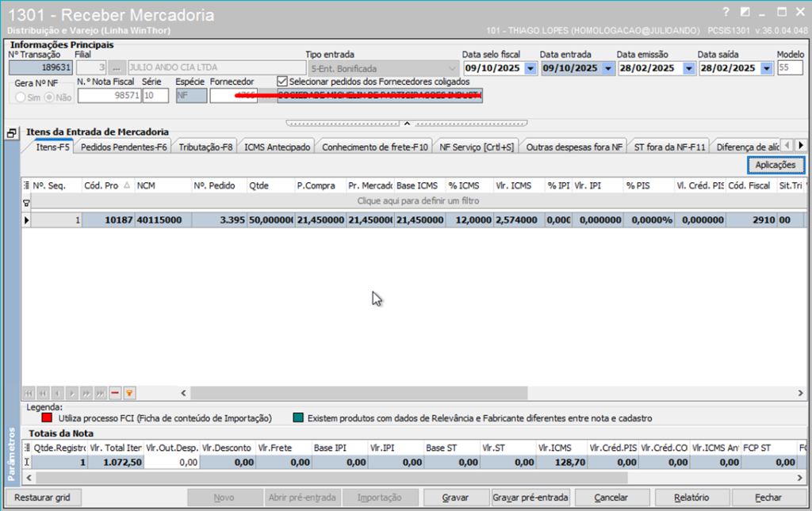Click the help question mark in title bar
The height and width of the screenshot is (511, 812).
tap(725, 12)
